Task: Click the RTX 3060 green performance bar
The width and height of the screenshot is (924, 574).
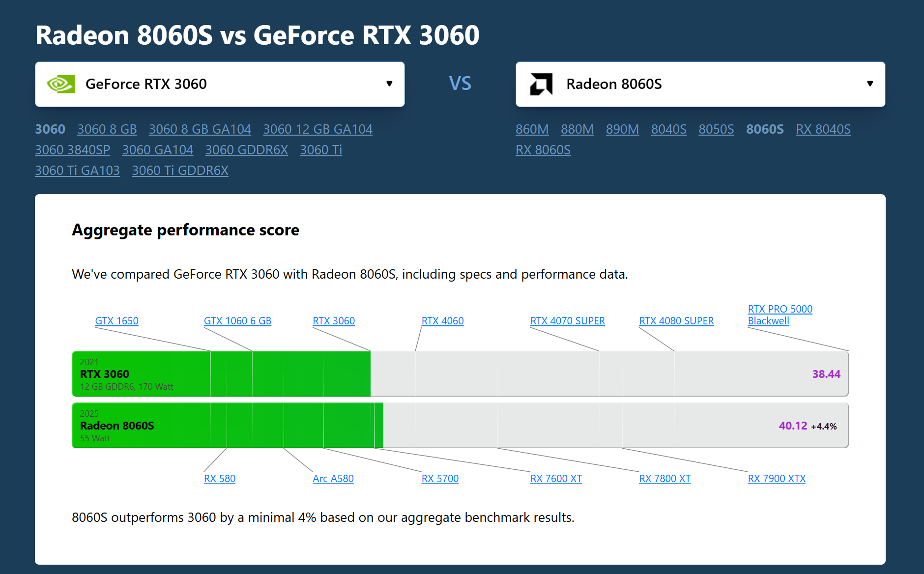Action: [221, 374]
